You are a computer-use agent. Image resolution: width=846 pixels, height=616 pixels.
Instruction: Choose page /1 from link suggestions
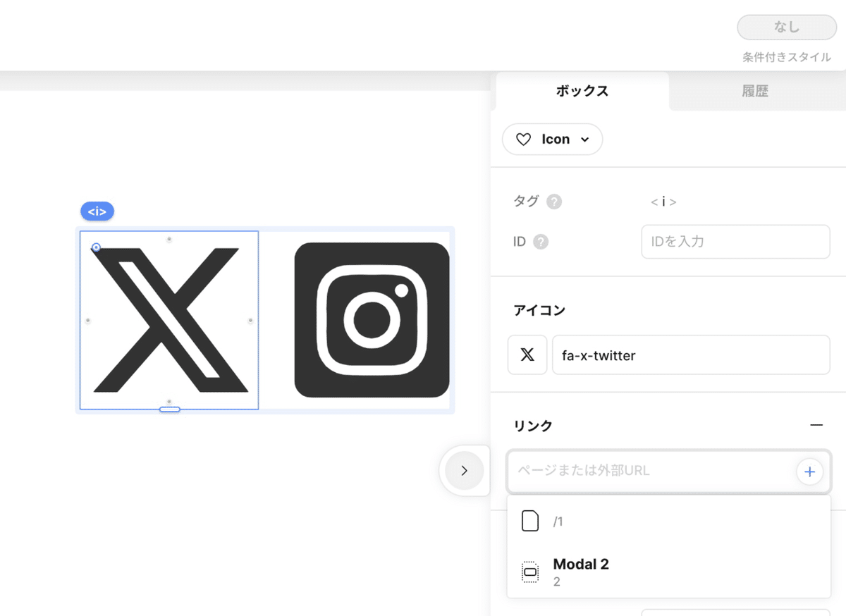[668, 522]
